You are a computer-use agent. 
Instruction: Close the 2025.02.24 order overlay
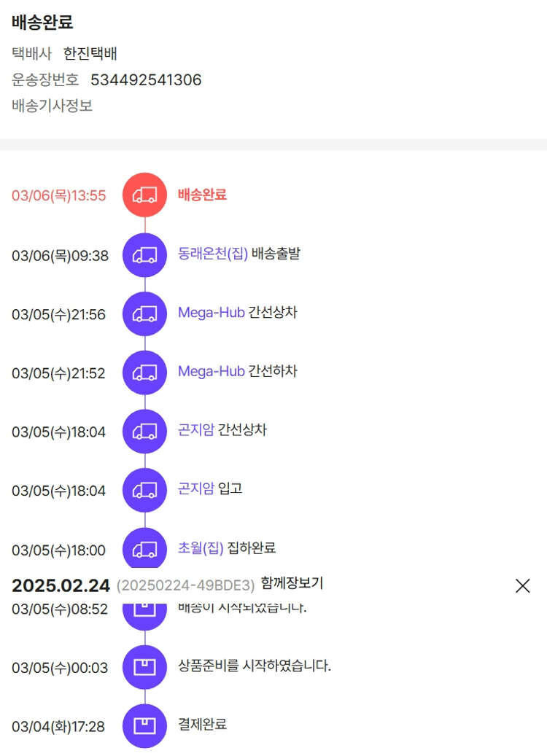pyautogui.click(x=522, y=585)
